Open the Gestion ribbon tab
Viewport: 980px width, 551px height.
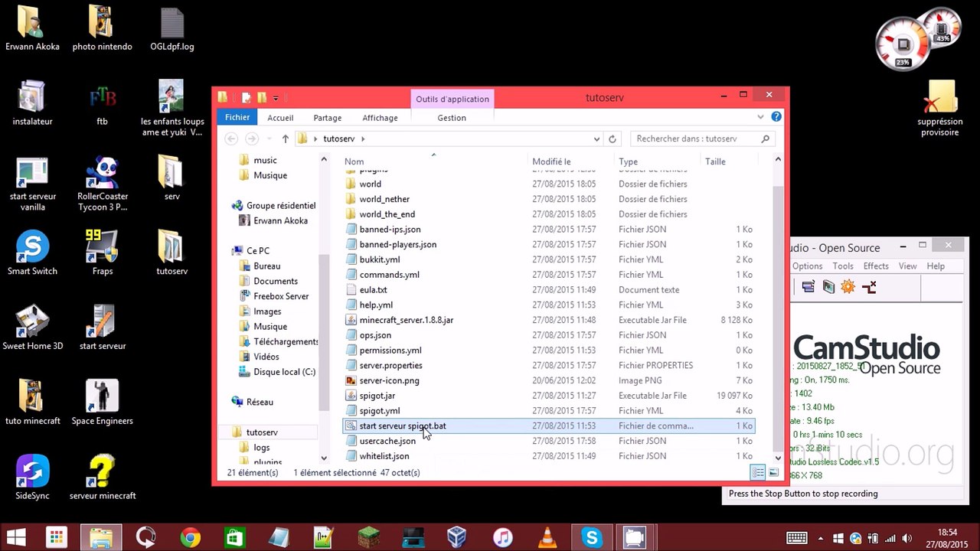(452, 118)
